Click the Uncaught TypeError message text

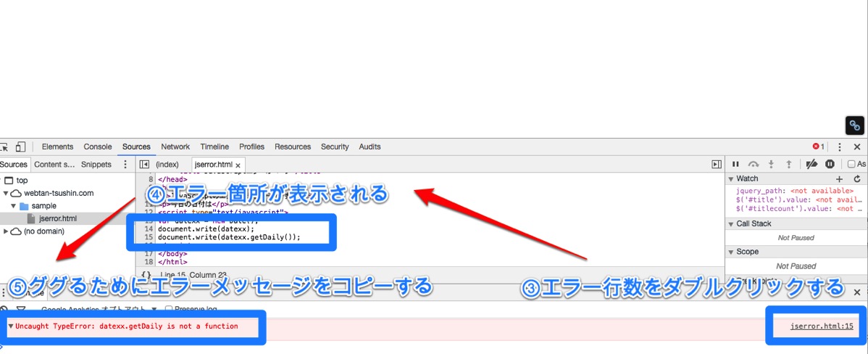point(127,326)
